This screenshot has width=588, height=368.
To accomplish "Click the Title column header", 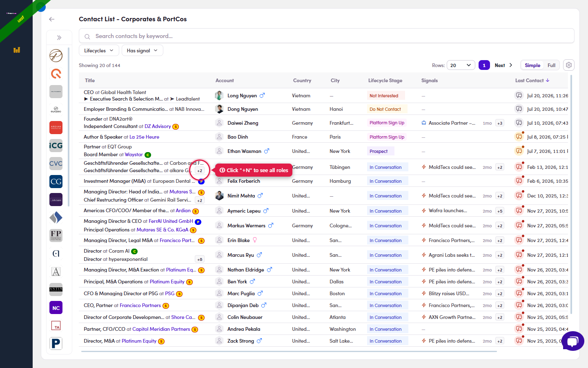I will (x=90, y=81).
